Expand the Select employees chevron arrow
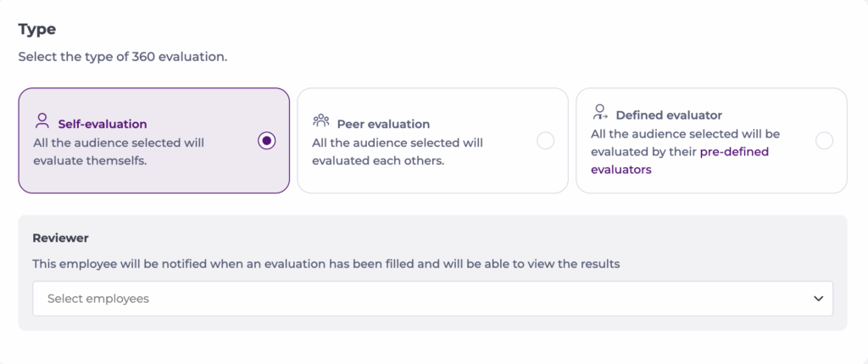868x364 pixels. pyautogui.click(x=818, y=299)
